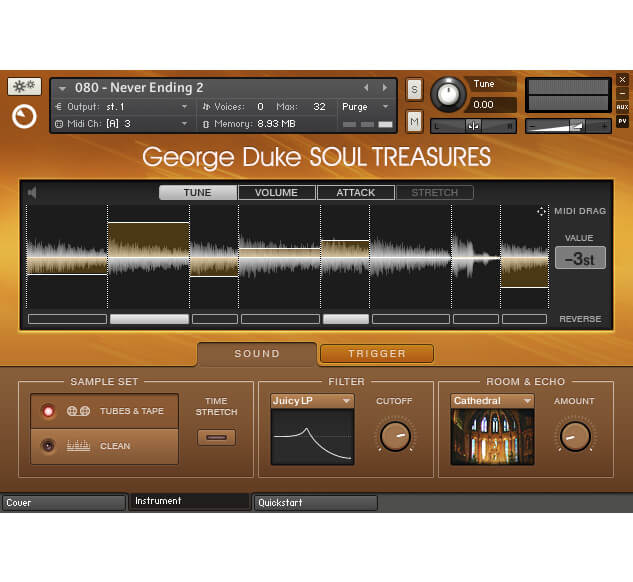Select Clean sample set radio

tap(48, 446)
